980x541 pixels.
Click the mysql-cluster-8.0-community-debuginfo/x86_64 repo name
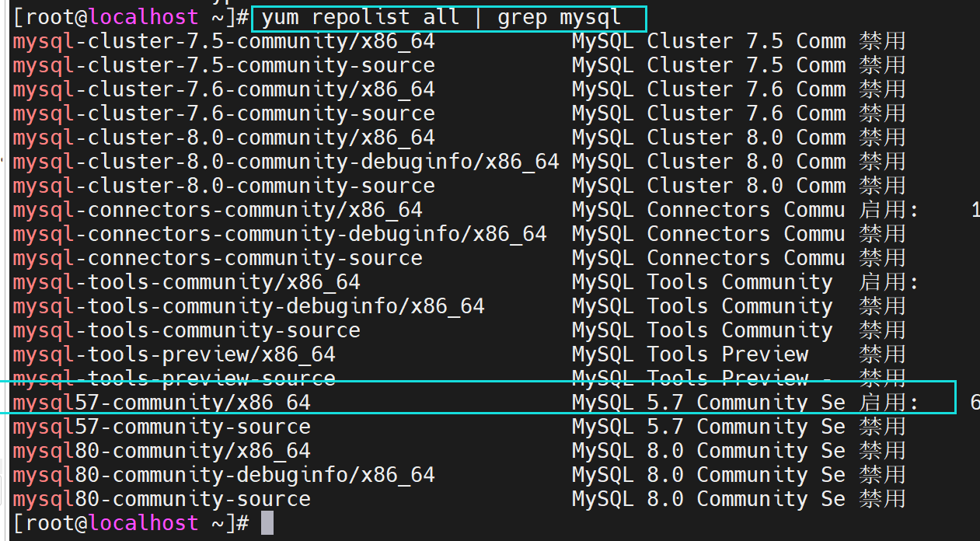coord(286,162)
